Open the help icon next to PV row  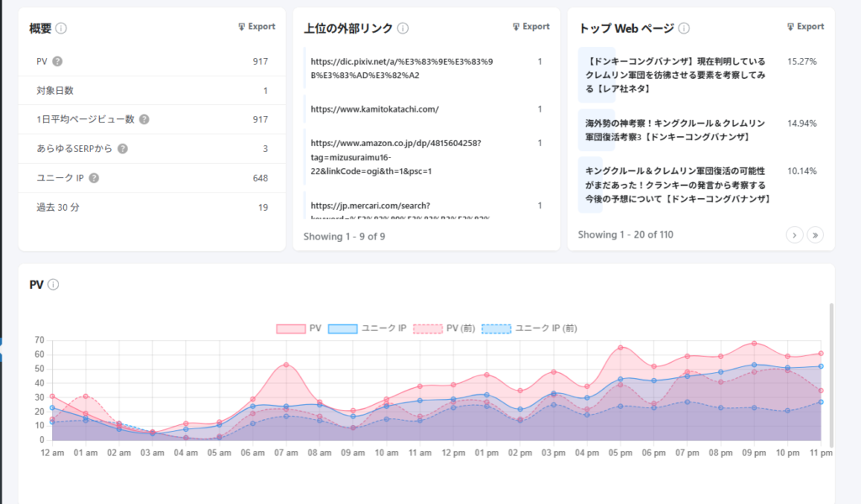57,61
